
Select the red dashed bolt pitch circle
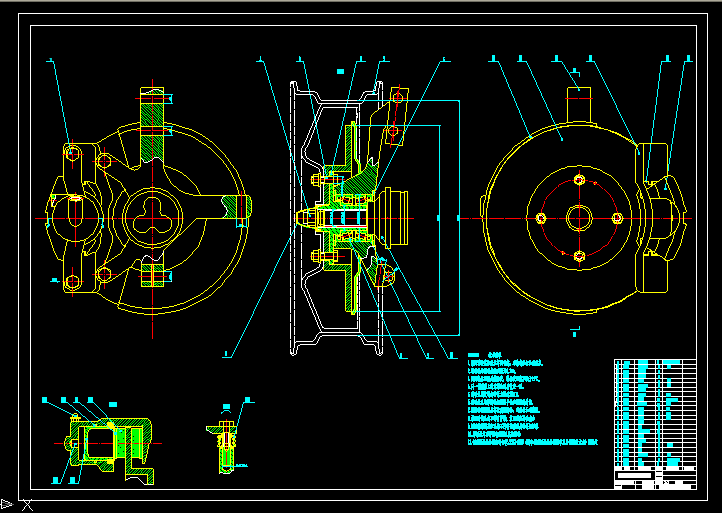pos(579,218)
